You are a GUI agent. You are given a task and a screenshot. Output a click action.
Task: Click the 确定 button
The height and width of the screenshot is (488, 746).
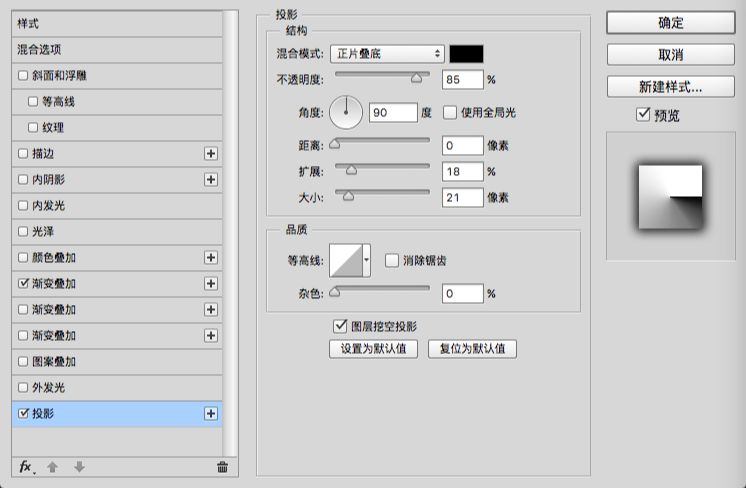(671, 23)
